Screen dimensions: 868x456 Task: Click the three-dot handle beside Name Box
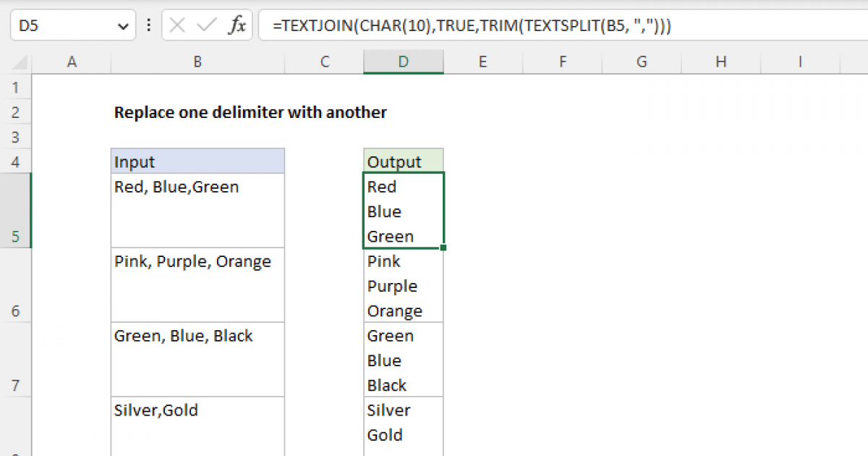[x=149, y=26]
